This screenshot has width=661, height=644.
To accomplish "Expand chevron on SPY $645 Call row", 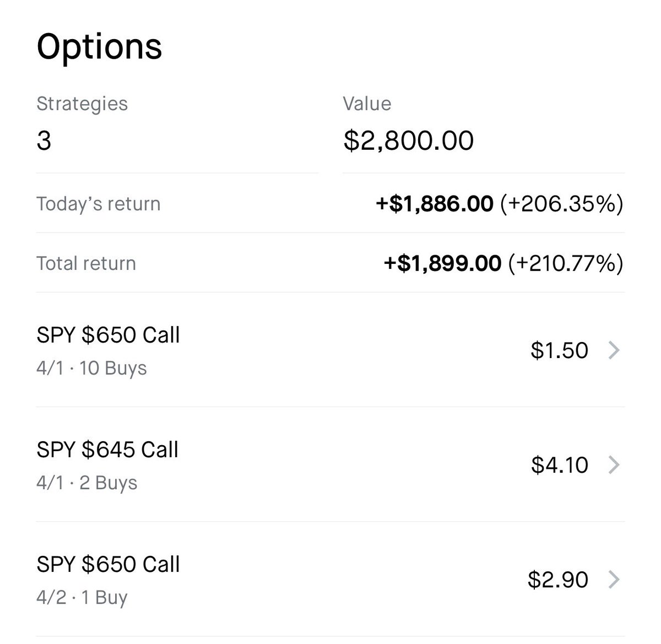I will pyautogui.click(x=614, y=465).
